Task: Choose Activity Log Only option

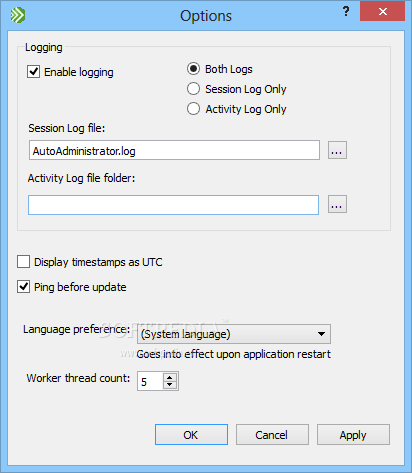Action: point(193,109)
